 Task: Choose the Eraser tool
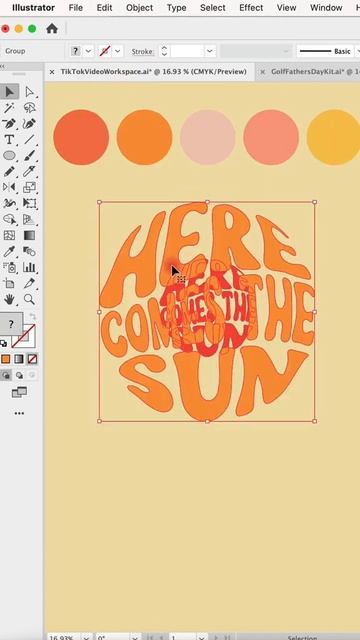[x=29, y=171]
